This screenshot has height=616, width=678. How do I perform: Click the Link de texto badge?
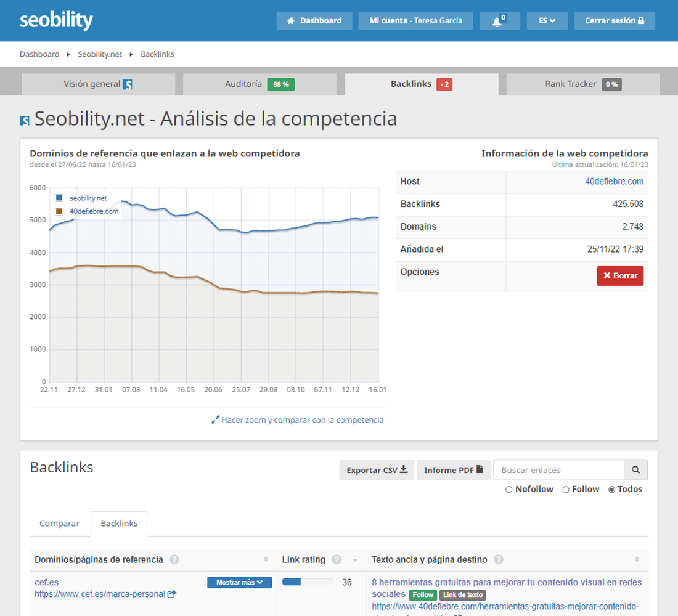(463, 595)
